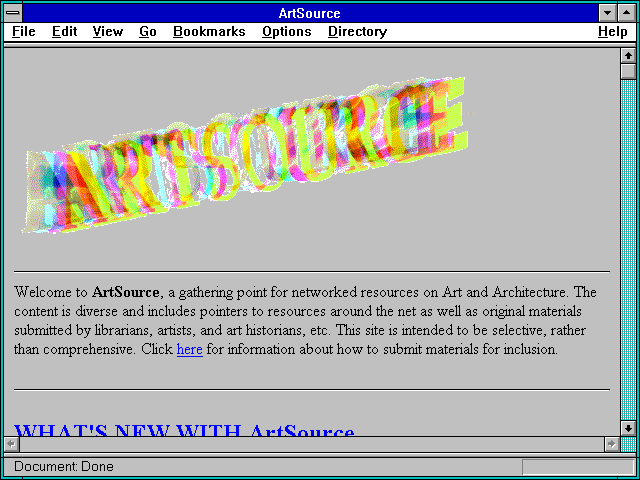
Task: Minimize the ArtSource window
Action: (607, 13)
